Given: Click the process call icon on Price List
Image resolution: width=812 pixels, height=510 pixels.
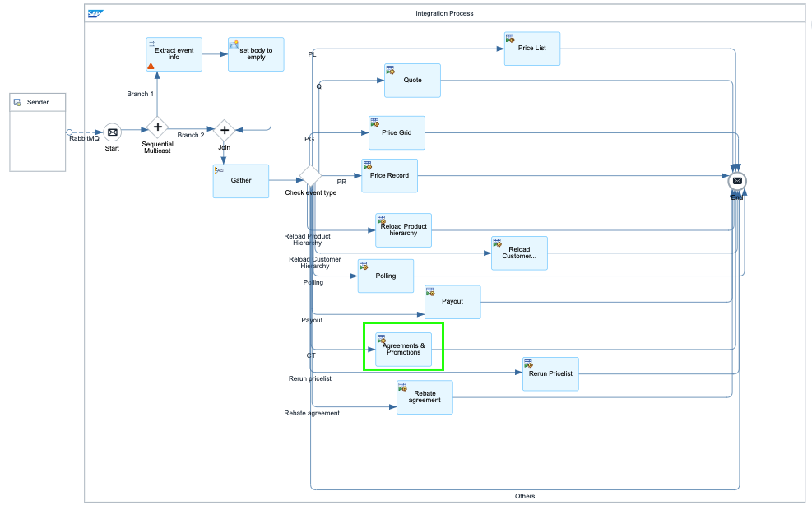Looking at the screenshot, I should coord(510,38).
